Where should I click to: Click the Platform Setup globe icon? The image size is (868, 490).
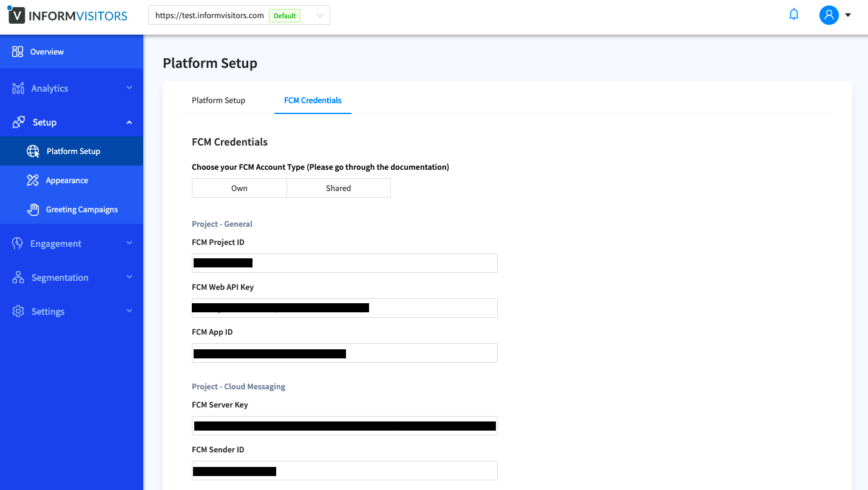coord(33,152)
